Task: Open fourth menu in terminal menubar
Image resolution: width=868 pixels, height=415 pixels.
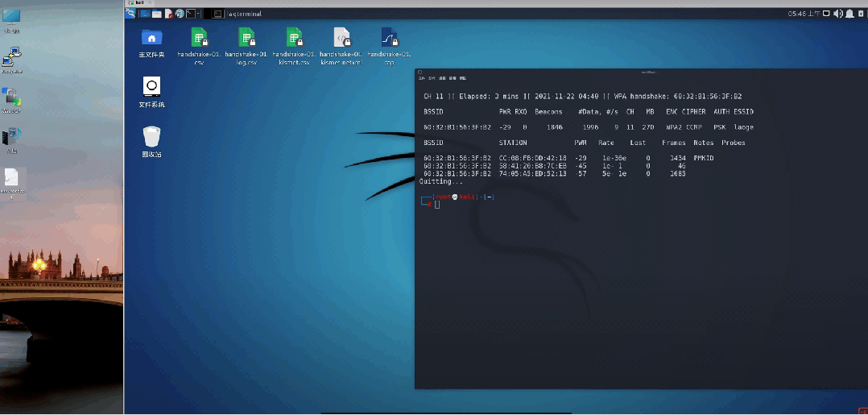Action: [453, 78]
